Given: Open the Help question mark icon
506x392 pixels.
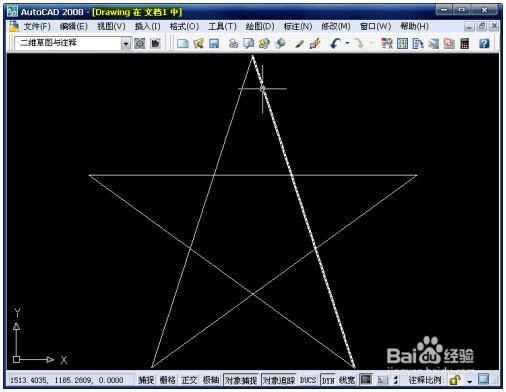Looking at the screenshot, I should (484, 43).
